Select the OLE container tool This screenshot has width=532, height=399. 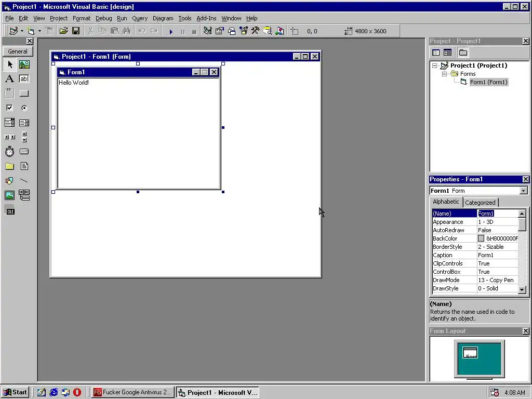(x=10, y=210)
